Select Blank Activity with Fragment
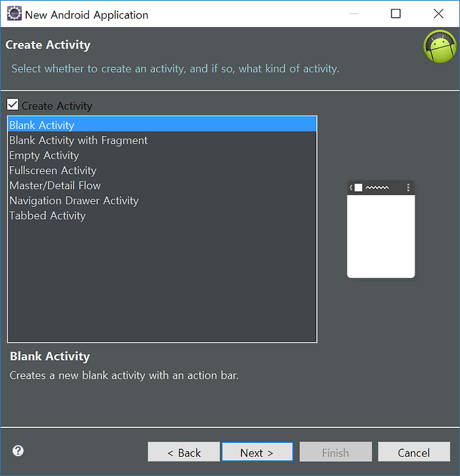Viewport: 460px width, 476px height. (162, 140)
